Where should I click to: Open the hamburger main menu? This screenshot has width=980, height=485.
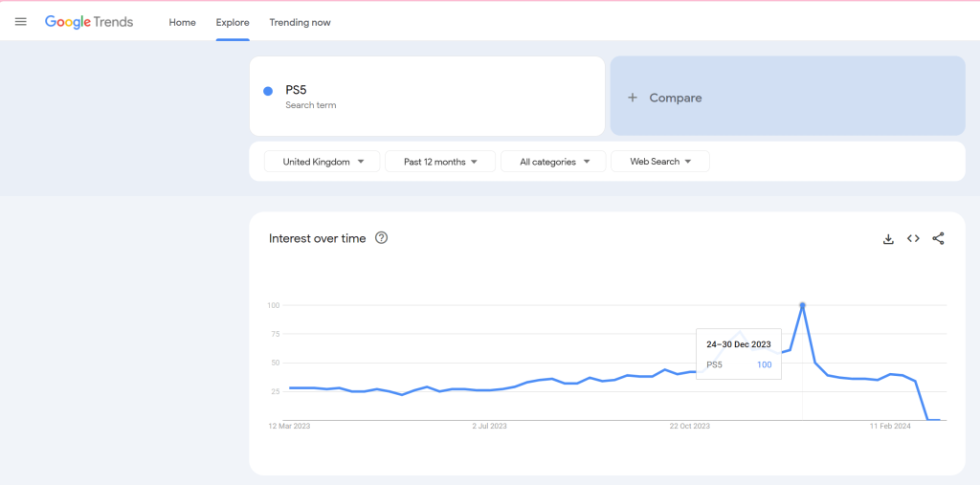(21, 22)
